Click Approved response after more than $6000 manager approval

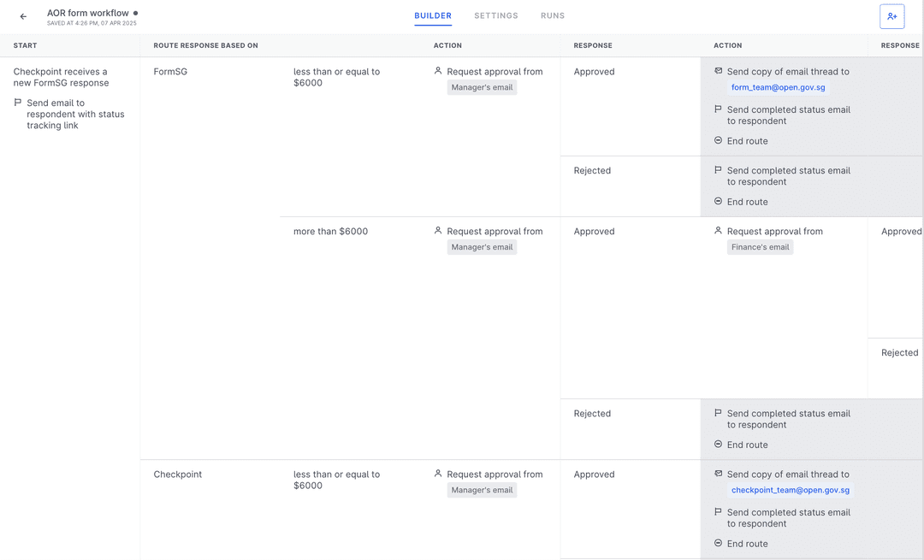594,232
